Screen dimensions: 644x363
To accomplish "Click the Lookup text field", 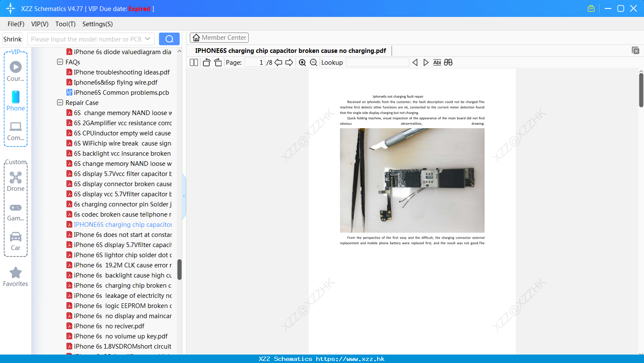I will 378,63.
